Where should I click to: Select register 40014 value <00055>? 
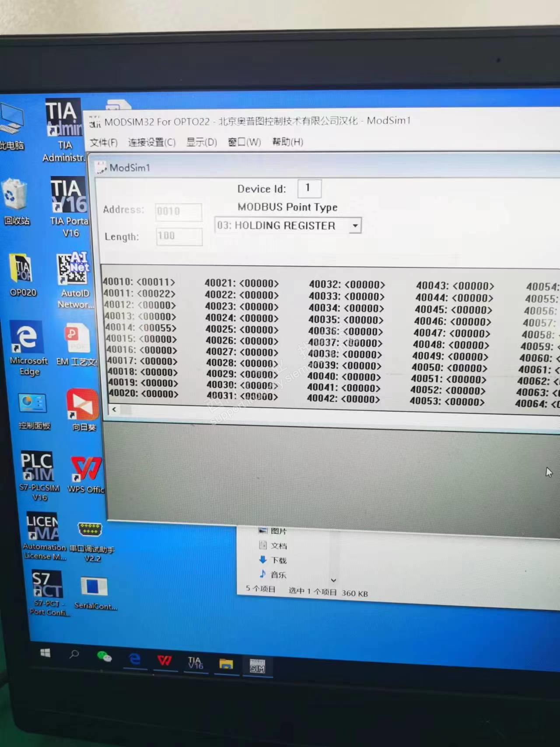click(158, 328)
